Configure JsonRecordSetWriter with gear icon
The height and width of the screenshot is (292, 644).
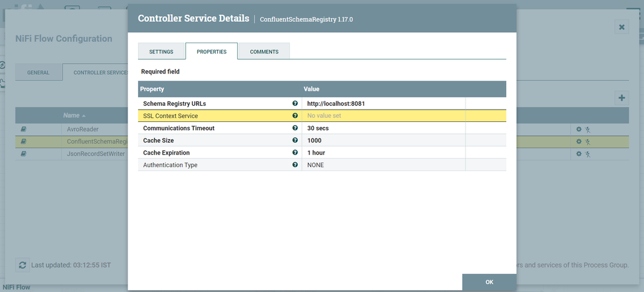point(579,154)
